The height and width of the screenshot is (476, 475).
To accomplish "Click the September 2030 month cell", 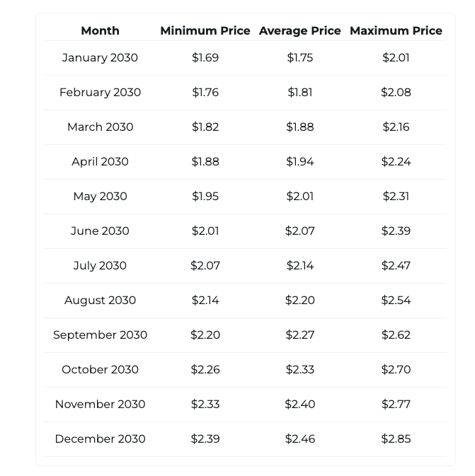I will point(100,335).
